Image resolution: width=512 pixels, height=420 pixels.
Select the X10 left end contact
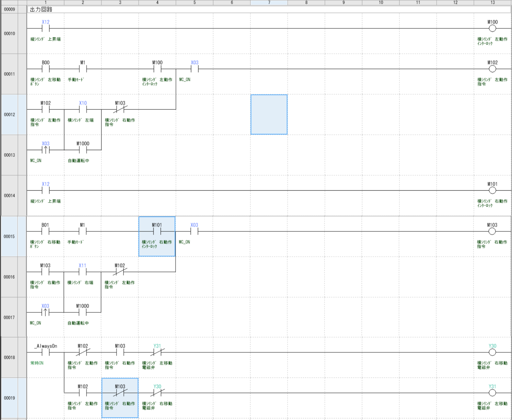83,109
